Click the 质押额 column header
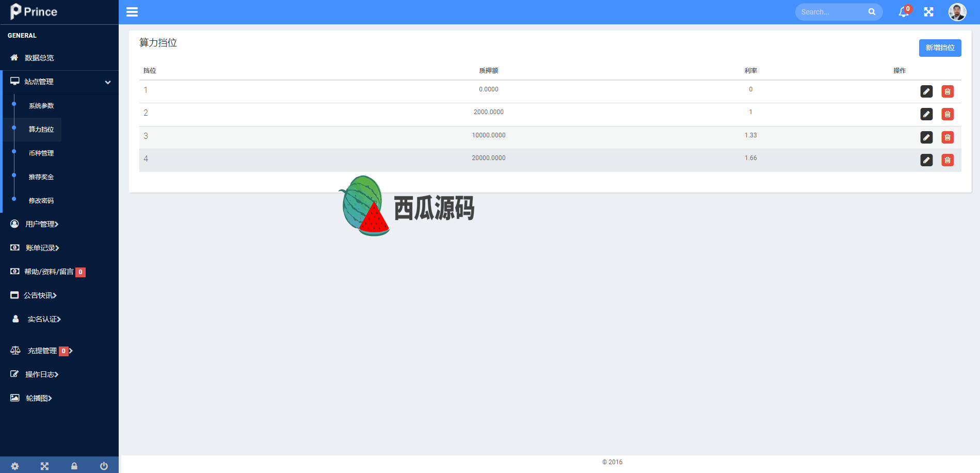980x473 pixels. 488,71
